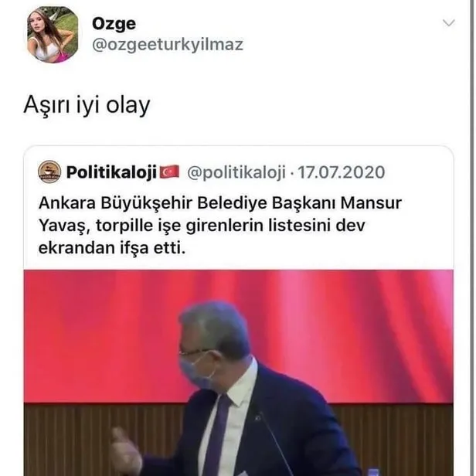Visit the @ozgeeturkyilmaz handle
476x476 pixels.
pyautogui.click(x=168, y=45)
